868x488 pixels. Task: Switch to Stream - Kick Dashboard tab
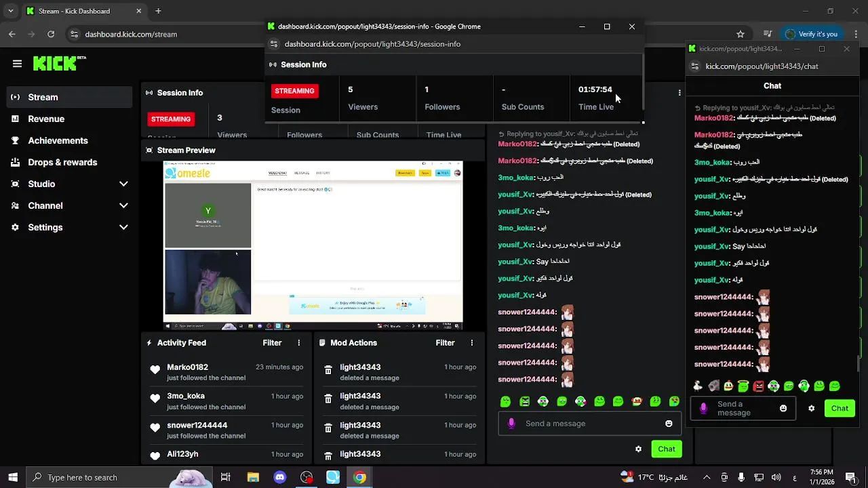pyautogui.click(x=83, y=11)
